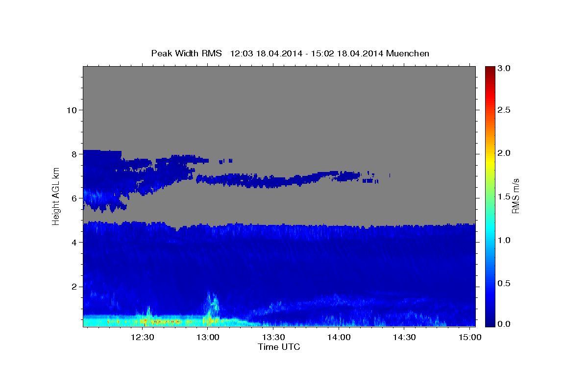This screenshot has width=588, height=392.
Task: Click the 12:30 time tick label
Action: click(x=143, y=337)
